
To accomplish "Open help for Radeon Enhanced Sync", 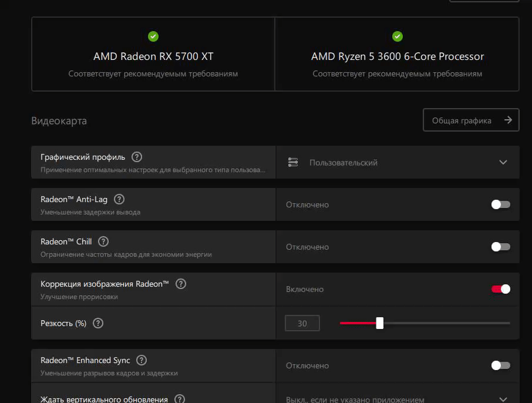I will 142,360.
